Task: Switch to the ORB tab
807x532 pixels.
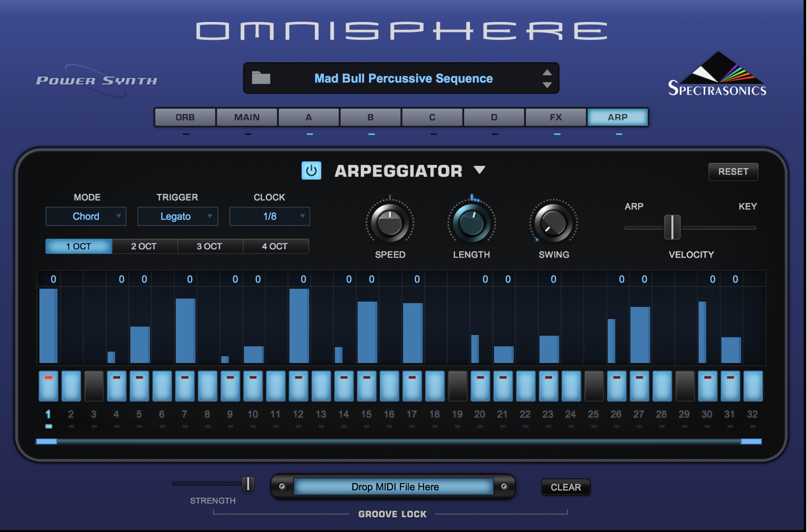Action: (185, 117)
